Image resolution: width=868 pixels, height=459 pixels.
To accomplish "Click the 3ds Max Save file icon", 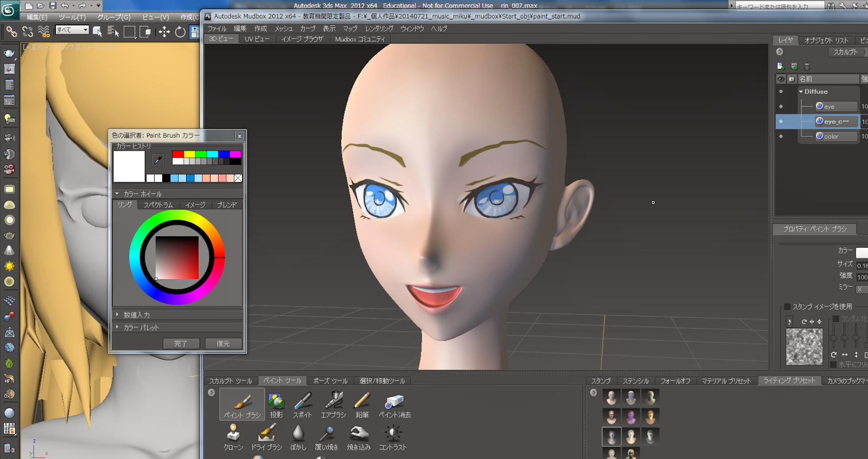I will click(53, 5).
